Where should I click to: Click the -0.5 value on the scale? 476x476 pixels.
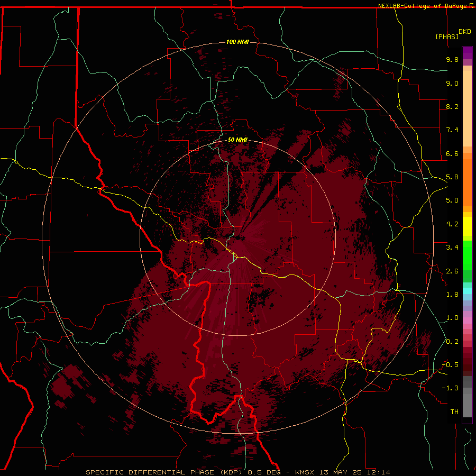[450, 365]
